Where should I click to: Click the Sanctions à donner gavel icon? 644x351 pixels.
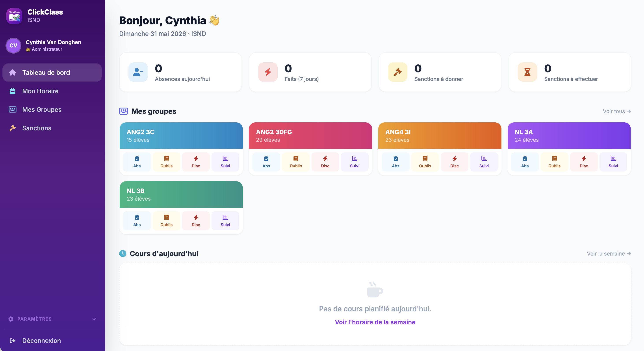coord(397,72)
